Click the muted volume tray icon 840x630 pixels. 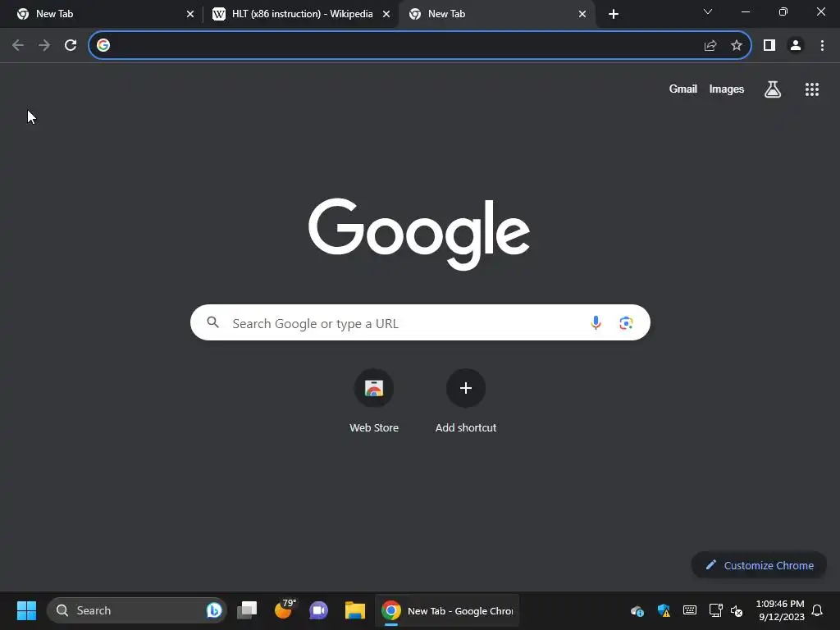click(737, 610)
